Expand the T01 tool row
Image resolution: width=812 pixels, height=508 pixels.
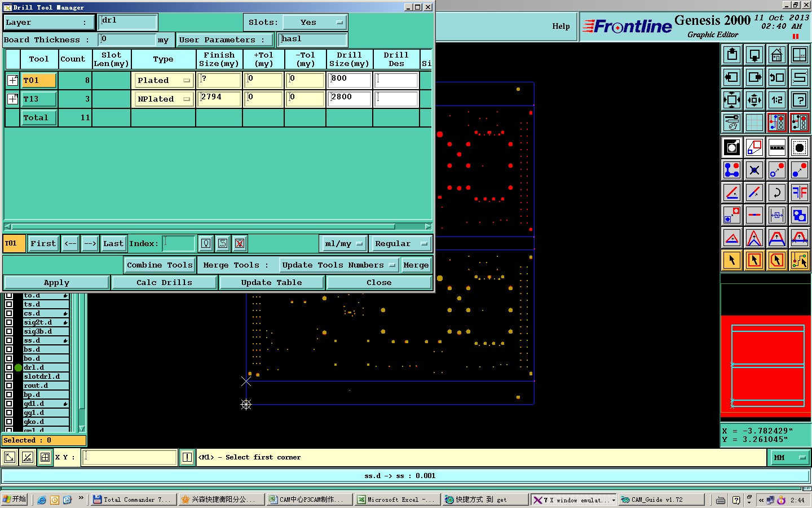[x=12, y=80]
